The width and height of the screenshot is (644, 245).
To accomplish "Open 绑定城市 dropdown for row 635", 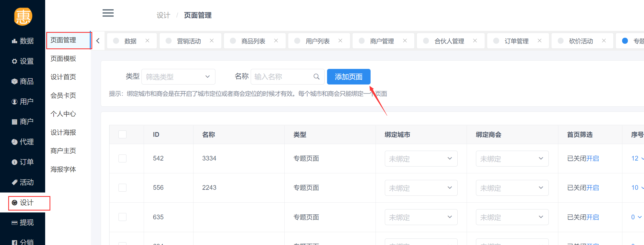I will [x=421, y=217].
